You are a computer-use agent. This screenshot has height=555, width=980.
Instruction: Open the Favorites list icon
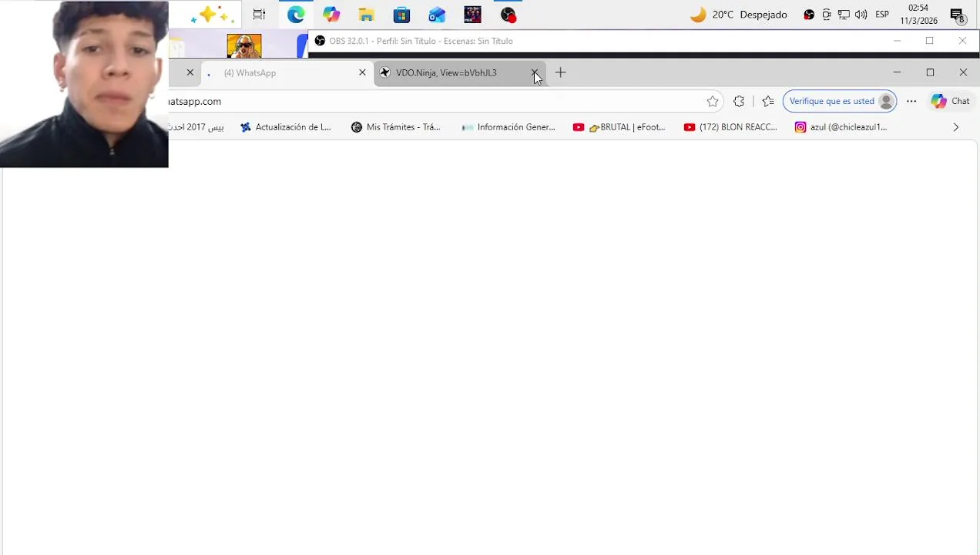coord(768,101)
